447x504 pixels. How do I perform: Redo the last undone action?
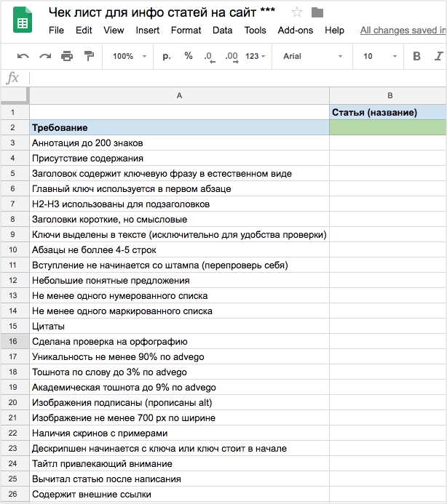[45, 57]
